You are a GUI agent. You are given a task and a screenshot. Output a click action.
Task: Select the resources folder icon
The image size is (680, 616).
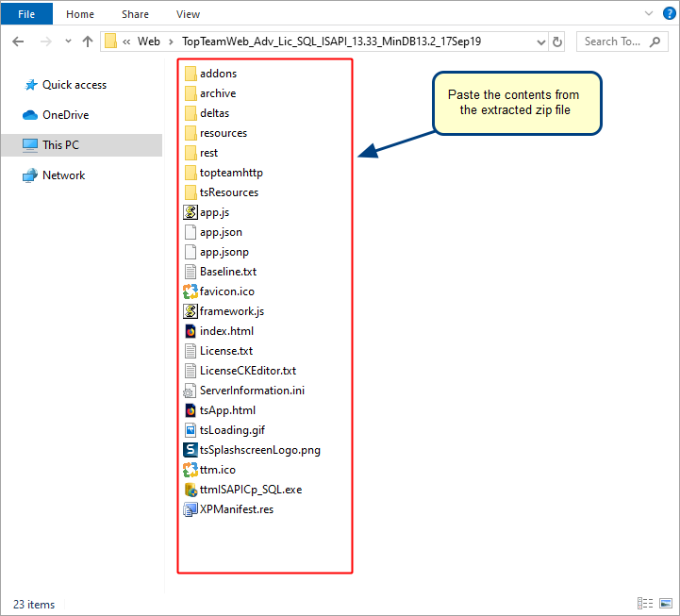click(191, 133)
